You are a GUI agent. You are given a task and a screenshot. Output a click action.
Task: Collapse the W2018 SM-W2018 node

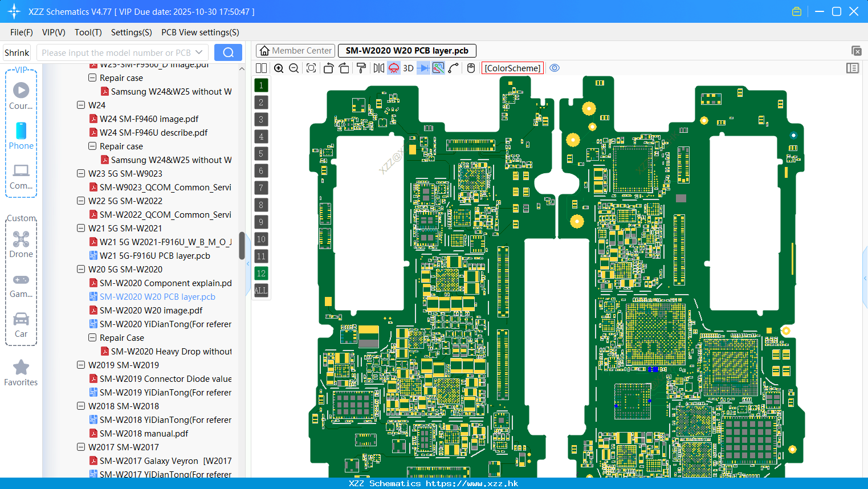81,406
